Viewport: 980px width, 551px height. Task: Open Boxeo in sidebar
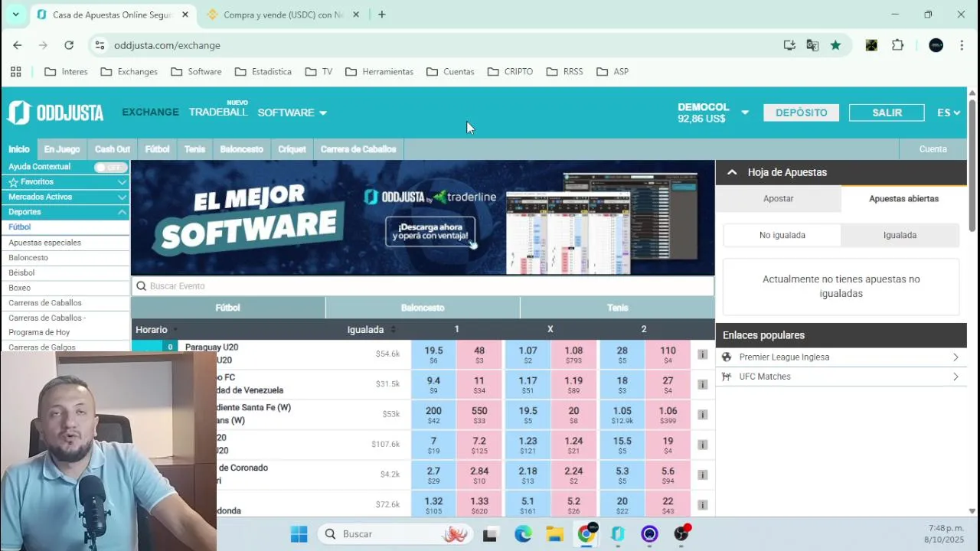(x=19, y=288)
